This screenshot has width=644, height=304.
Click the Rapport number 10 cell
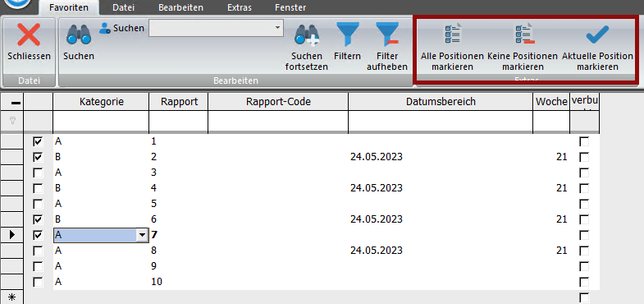point(178,282)
